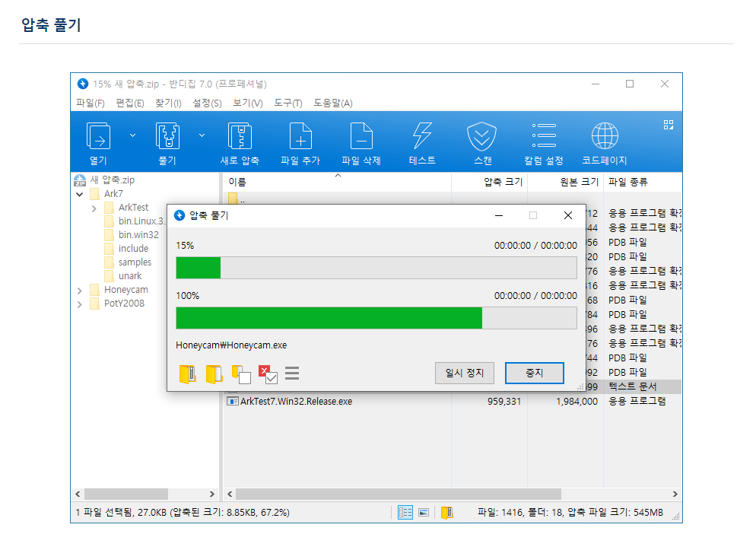Click the archive folder icon in status bar
This screenshot has height=550, width=756.
[447, 513]
